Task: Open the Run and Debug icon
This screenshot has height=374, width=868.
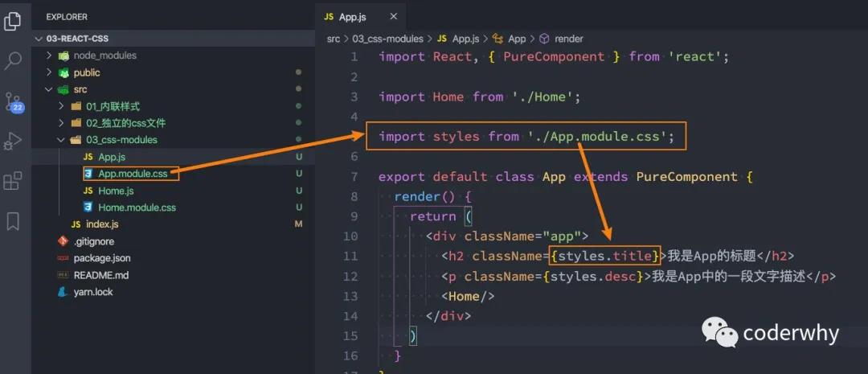Action: tap(12, 142)
